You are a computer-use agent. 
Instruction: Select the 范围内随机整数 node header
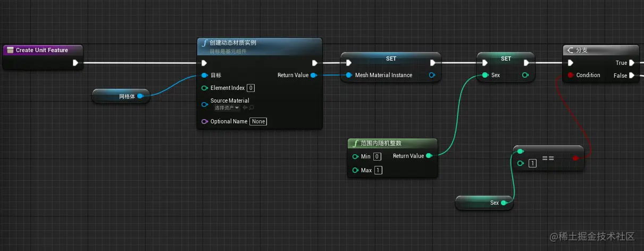pos(392,143)
